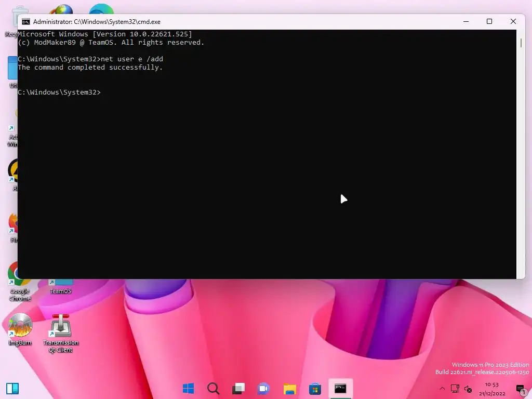Click cmd.exe title bar system icon
Viewport: 532px width, 399px height.
click(26, 22)
